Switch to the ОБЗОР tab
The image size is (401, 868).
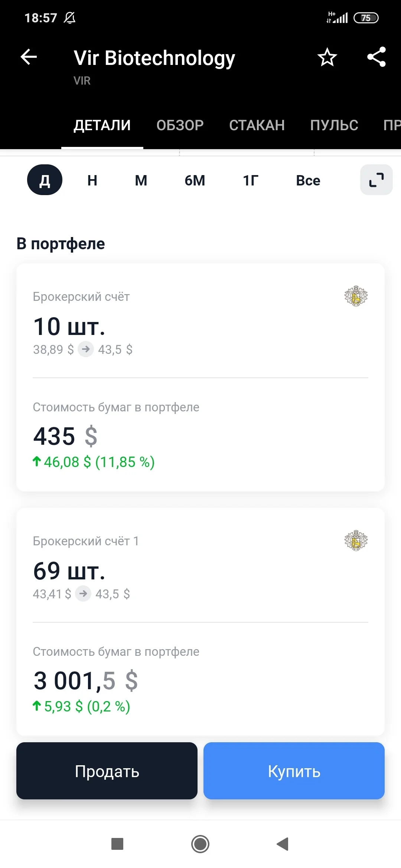(x=180, y=125)
